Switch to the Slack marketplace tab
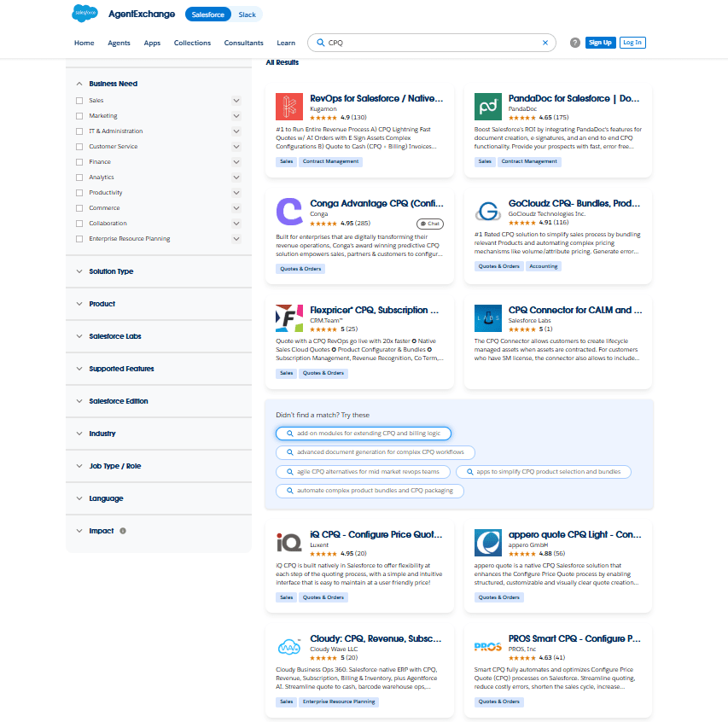728x722 pixels. click(x=247, y=15)
